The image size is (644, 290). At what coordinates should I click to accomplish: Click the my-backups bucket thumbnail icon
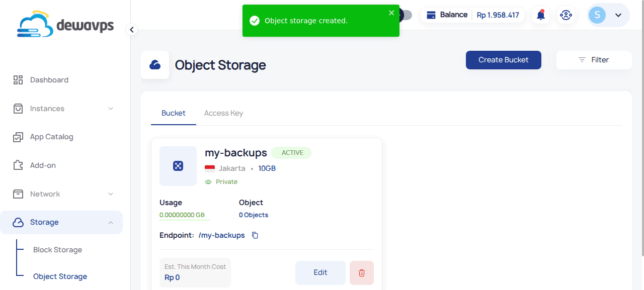pyautogui.click(x=178, y=166)
